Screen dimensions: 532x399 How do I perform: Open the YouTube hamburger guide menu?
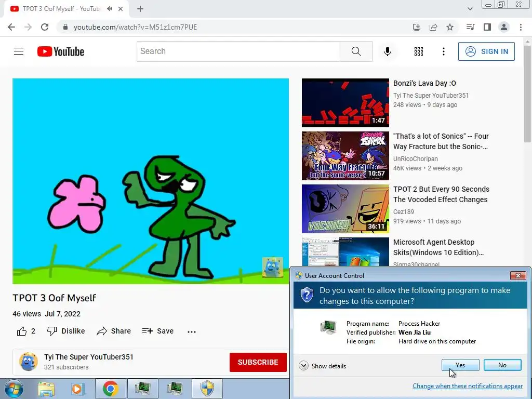pos(19,51)
